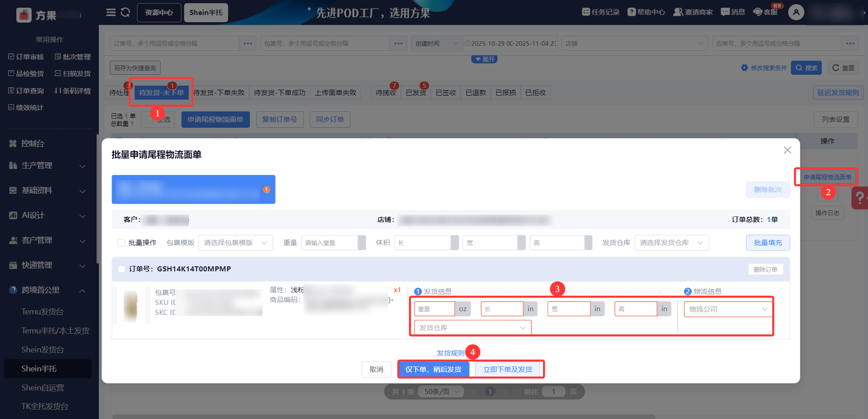This screenshot has width=868, height=419.
Task: Open 请选择发货仓库 batch dropdown
Action: point(672,243)
